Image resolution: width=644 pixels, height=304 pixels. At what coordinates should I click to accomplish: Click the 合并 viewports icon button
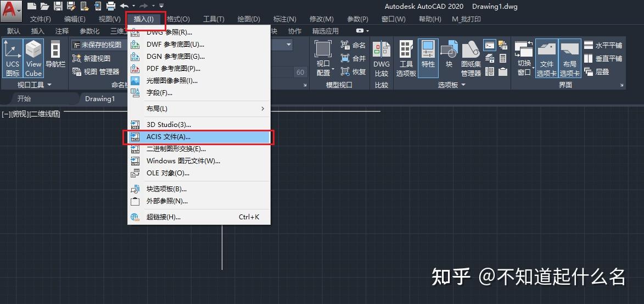point(353,58)
